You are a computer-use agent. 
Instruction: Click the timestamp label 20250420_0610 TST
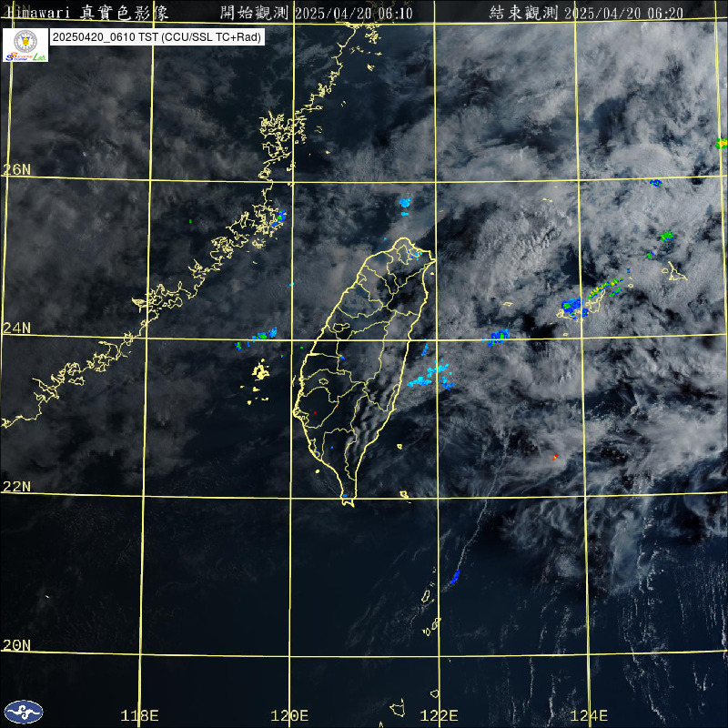click(x=157, y=37)
